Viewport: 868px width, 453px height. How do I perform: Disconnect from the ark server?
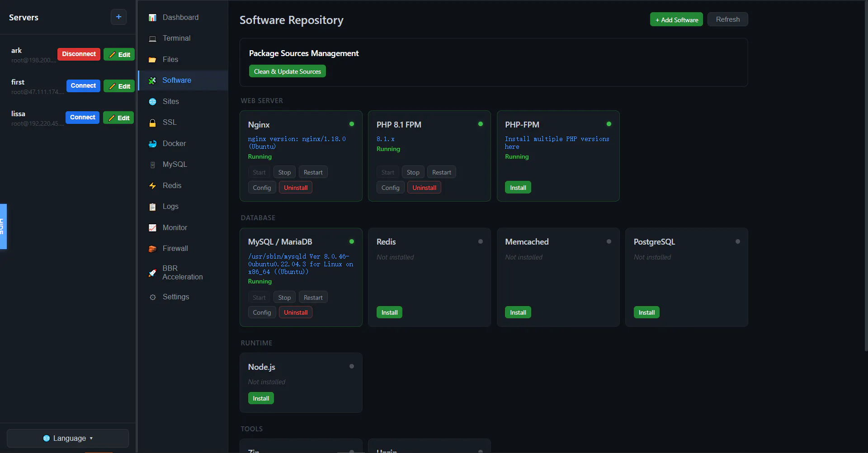point(79,54)
